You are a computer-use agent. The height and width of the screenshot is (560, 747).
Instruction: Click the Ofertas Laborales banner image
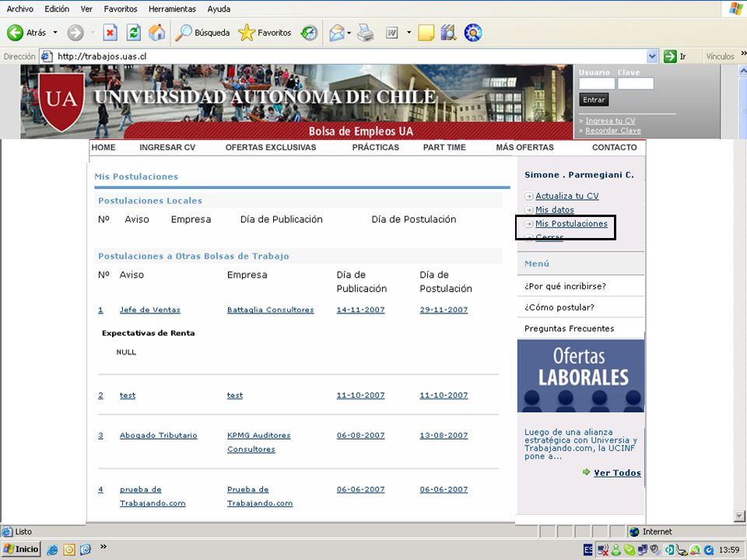tap(580, 376)
